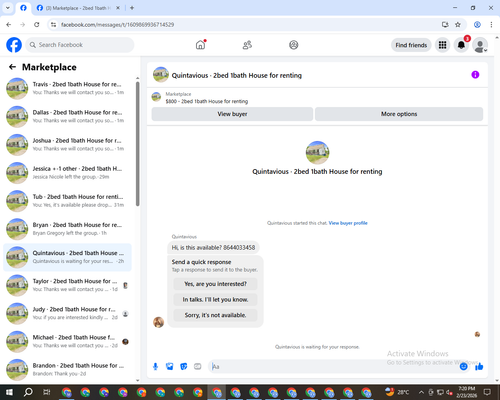Open Taylor conversation in the list
This screenshot has height=400, width=500.
67,285
